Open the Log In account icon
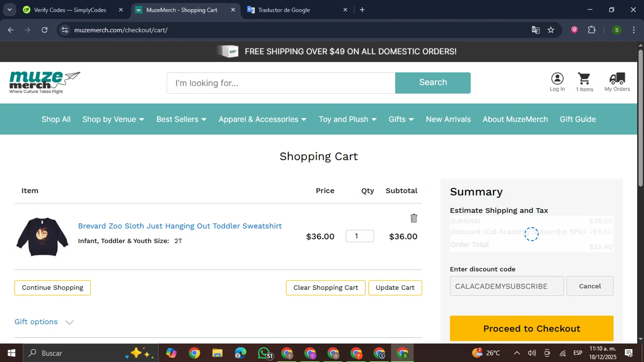 click(x=557, y=82)
